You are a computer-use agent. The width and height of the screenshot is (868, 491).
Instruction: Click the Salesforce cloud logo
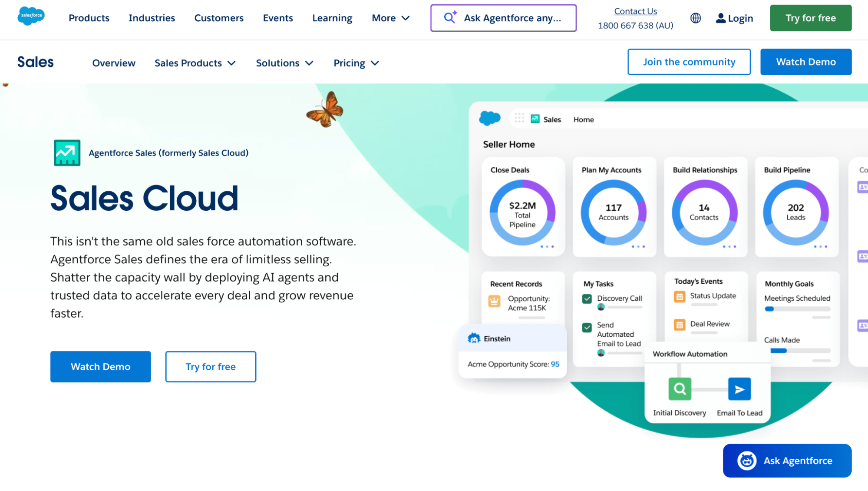[31, 16]
